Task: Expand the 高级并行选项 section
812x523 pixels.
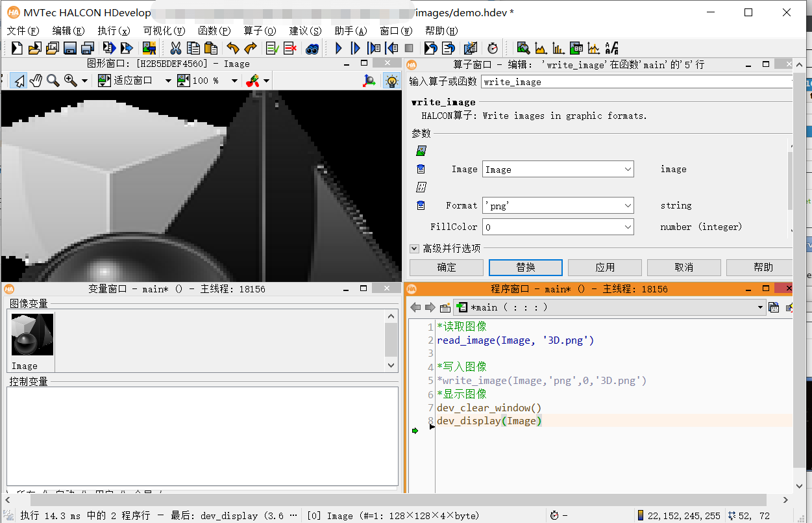Action: point(414,248)
